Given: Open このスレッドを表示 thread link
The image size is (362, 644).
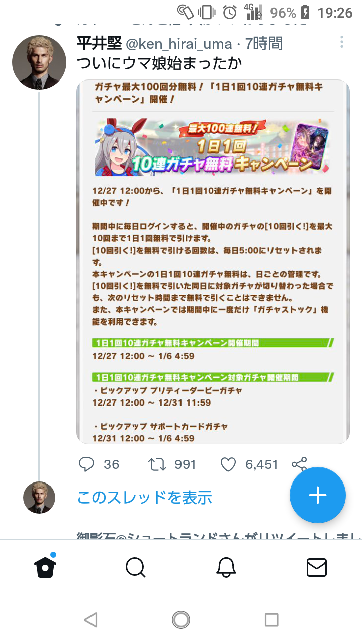Looking at the screenshot, I should 145,497.
